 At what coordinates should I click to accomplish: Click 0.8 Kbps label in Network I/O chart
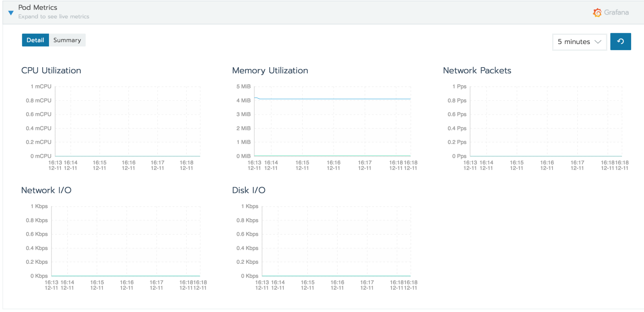point(37,220)
